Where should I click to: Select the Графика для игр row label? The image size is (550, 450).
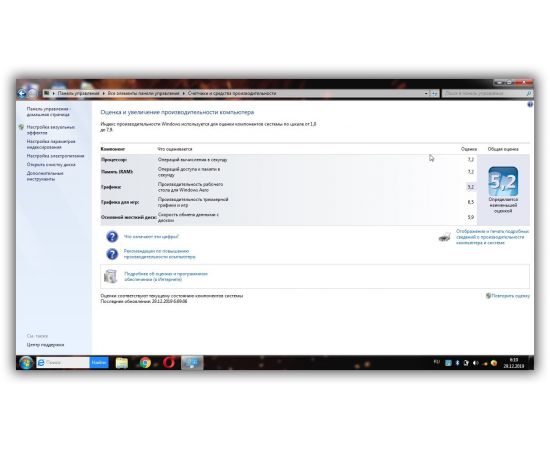click(120, 202)
